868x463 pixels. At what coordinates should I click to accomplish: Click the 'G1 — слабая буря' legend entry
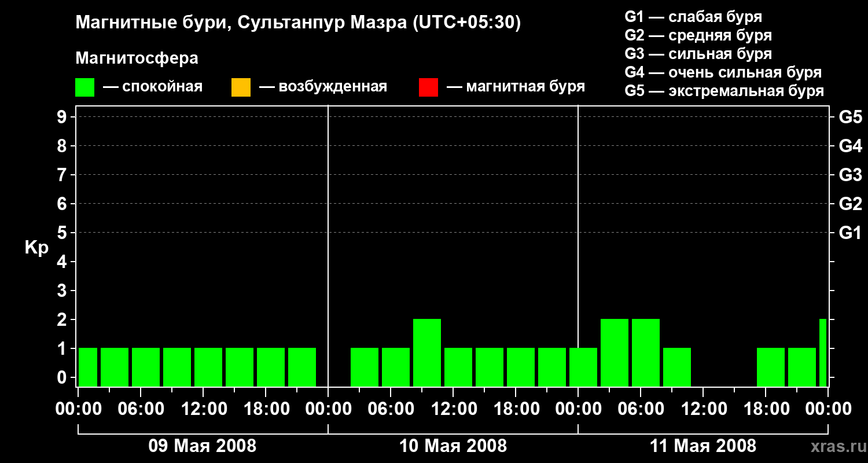click(x=693, y=17)
